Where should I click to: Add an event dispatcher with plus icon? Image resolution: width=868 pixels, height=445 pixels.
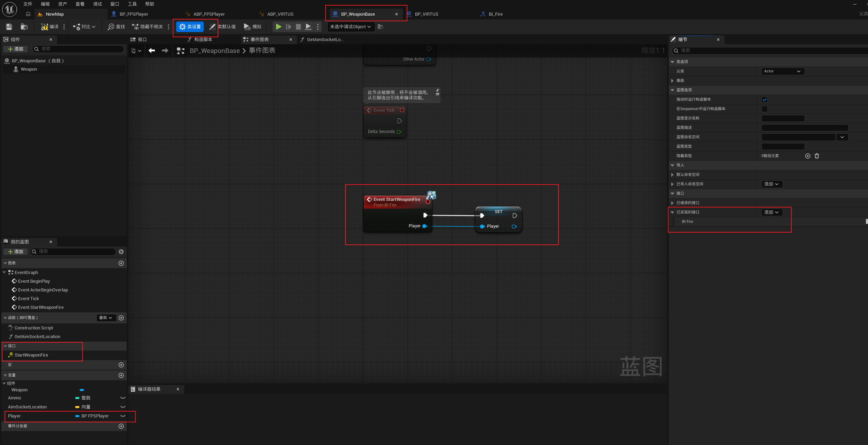[x=121, y=426]
